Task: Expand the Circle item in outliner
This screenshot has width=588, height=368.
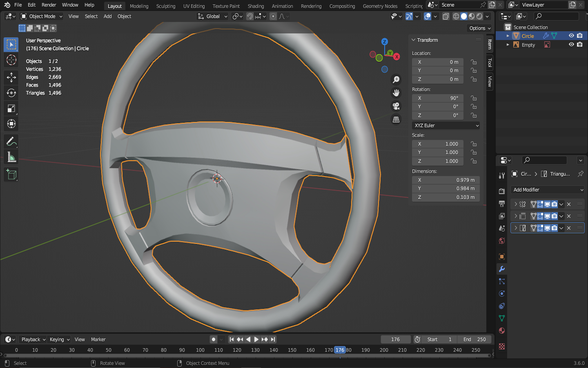Action: click(508, 36)
